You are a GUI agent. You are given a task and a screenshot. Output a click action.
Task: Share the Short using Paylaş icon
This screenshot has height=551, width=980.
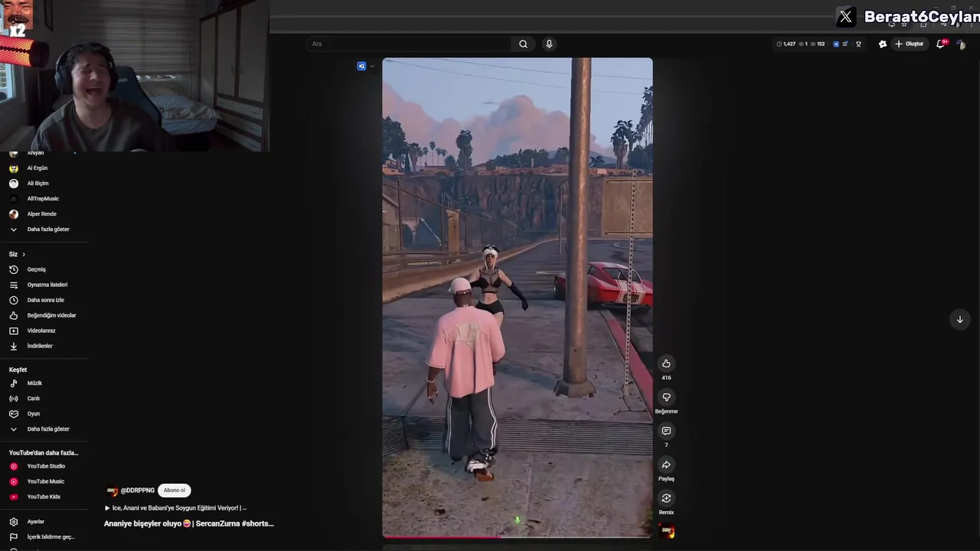click(x=666, y=465)
